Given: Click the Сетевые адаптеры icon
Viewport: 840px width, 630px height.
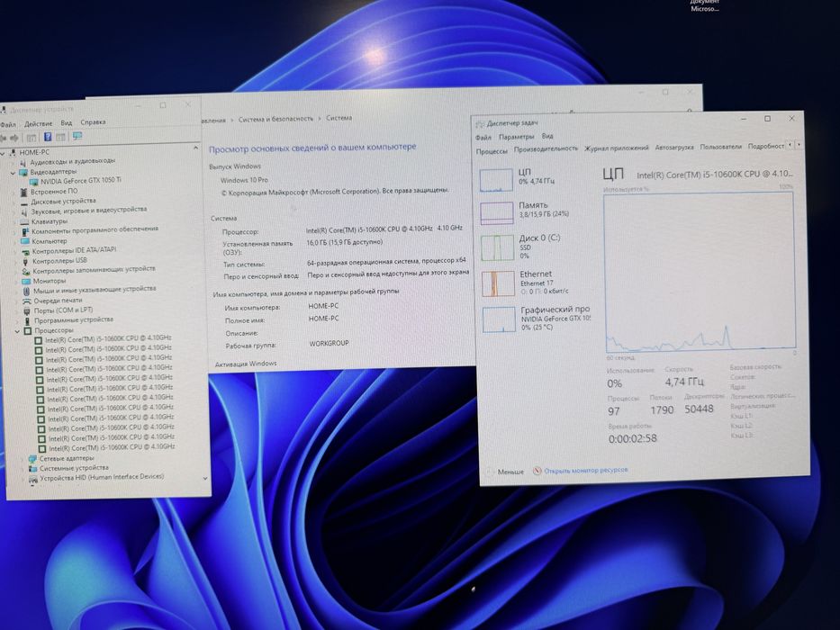Looking at the screenshot, I should pos(32,459).
